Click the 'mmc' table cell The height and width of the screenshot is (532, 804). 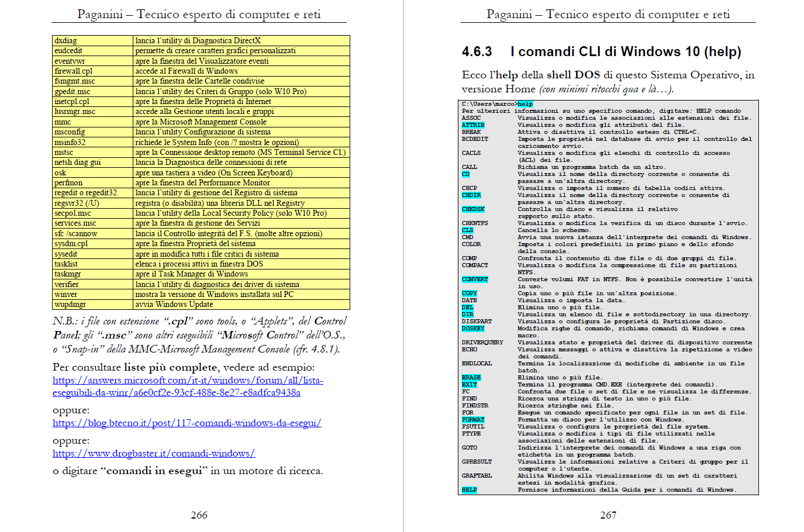(93, 122)
